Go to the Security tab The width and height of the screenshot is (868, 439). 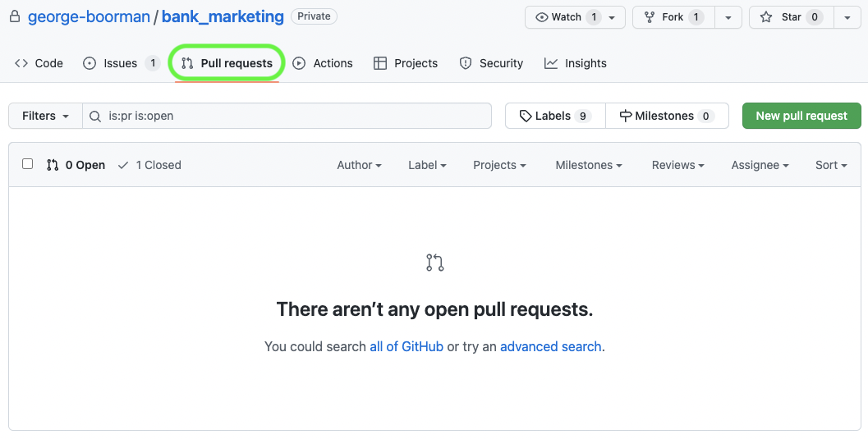click(x=491, y=63)
